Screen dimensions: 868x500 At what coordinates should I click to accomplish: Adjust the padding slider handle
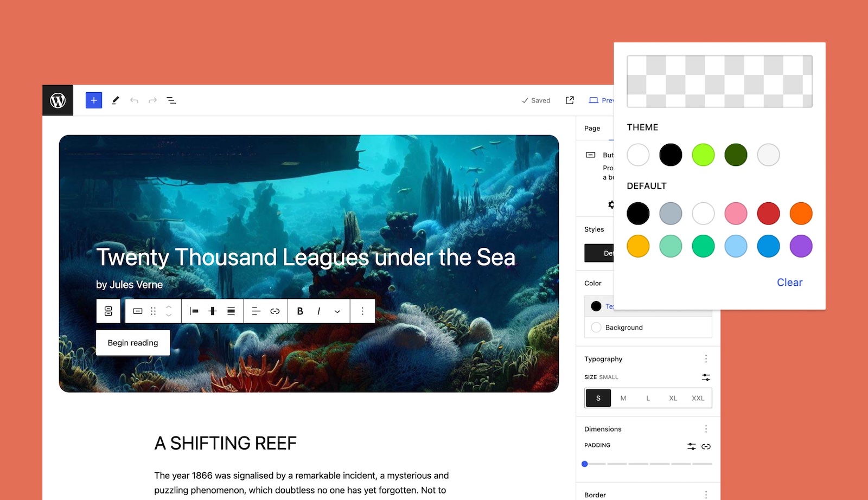click(x=585, y=464)
